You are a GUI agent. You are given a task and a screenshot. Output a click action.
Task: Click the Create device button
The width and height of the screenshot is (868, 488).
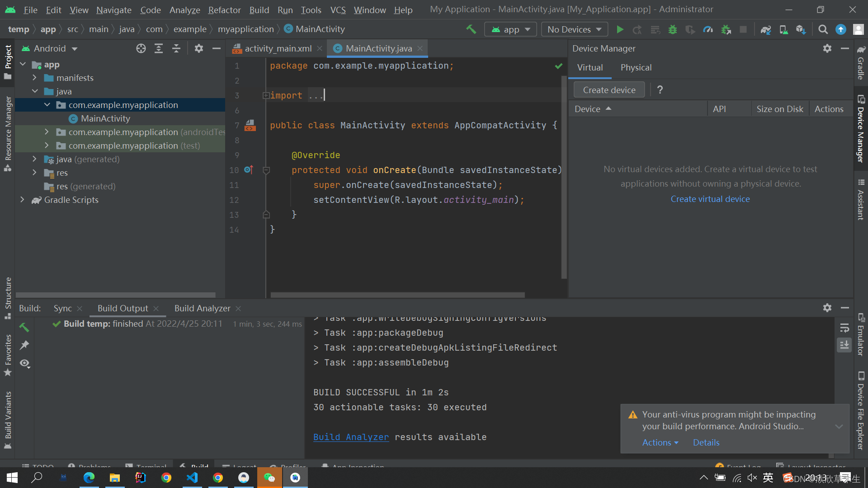pyautogui.click(x=609, y=90)
